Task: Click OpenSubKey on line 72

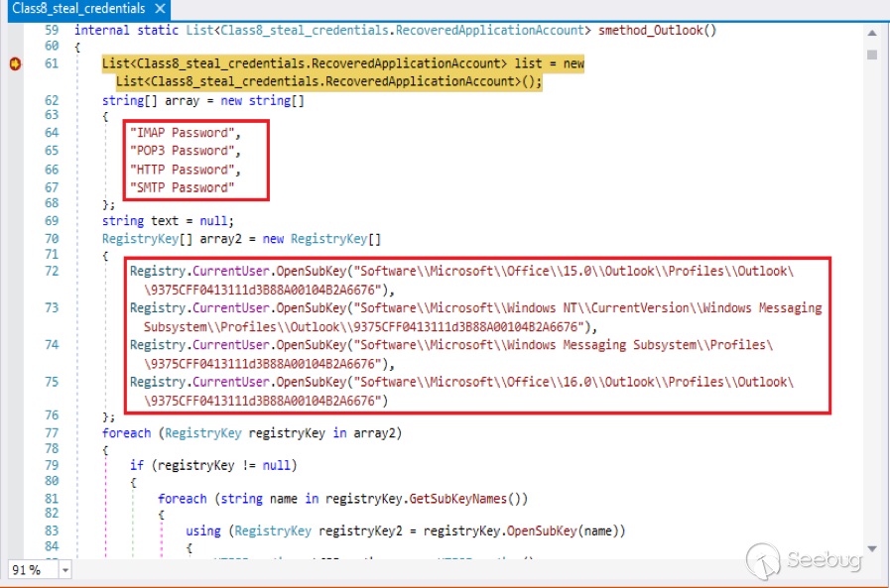Action: [x=311, y=271]
